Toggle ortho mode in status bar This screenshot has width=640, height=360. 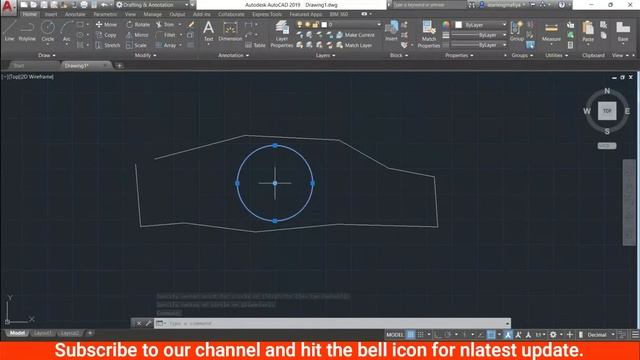[437, 335]
